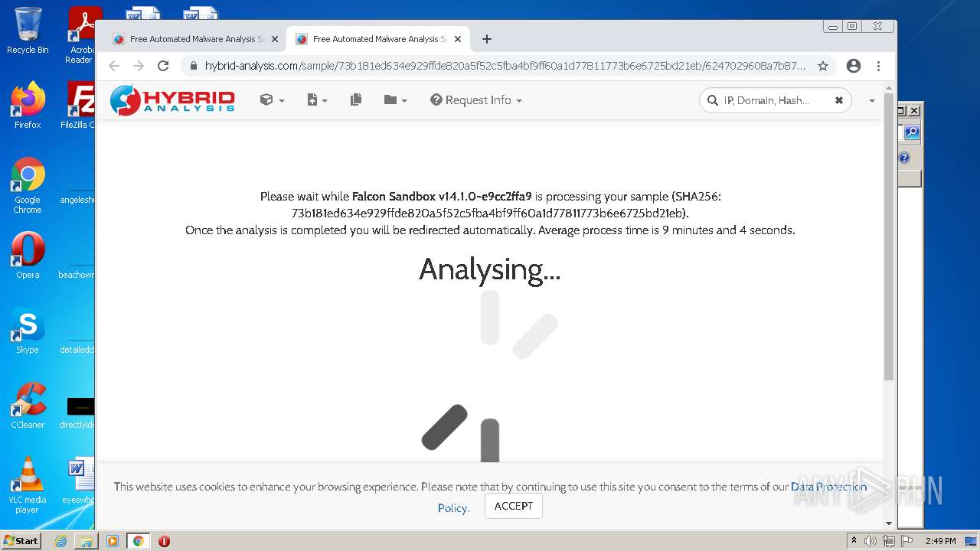Open CCleaner desktop shortcut
Image resolution: width=980 pixels, height=551 pixels.
pyautogui.click(x=28, y=406)
